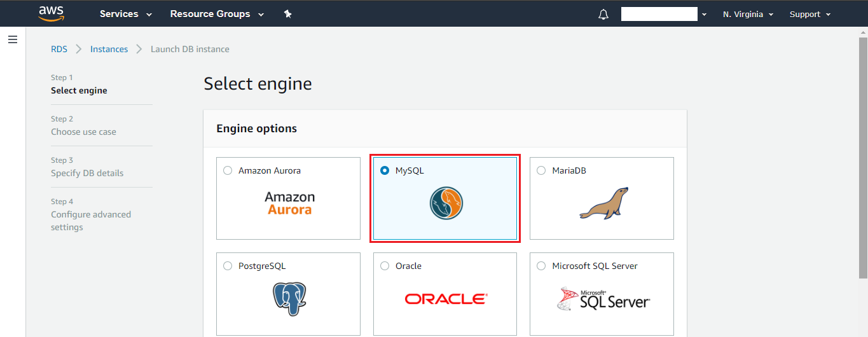This screenshot has height=337, width=868.
Task: Click the MySQL dolphin logo
Action: click(446, 203)
